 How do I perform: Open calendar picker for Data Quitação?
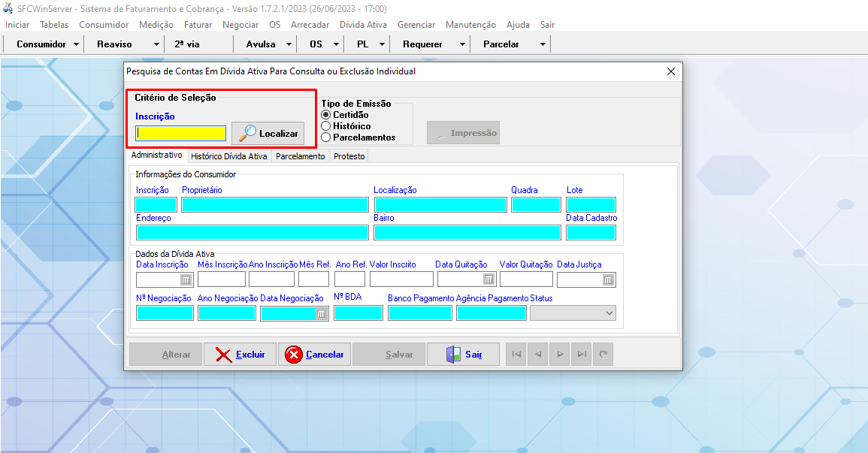[488, 279]
